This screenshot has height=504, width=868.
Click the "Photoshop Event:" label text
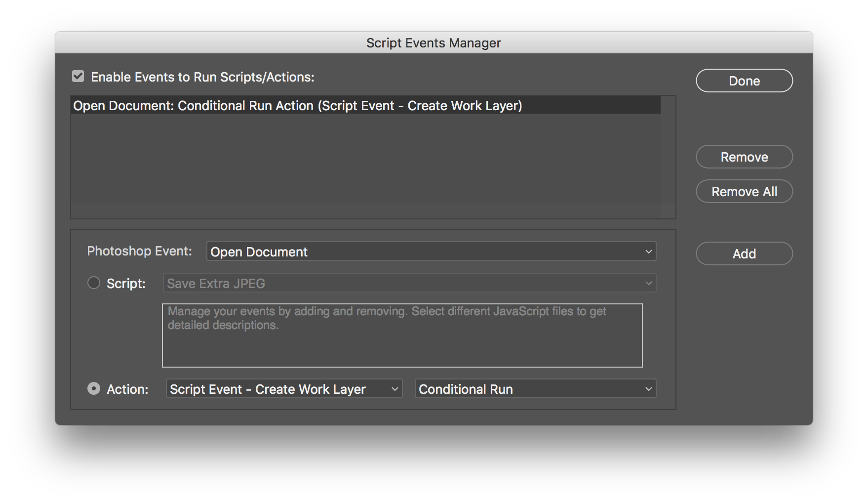tap(139, 251)
